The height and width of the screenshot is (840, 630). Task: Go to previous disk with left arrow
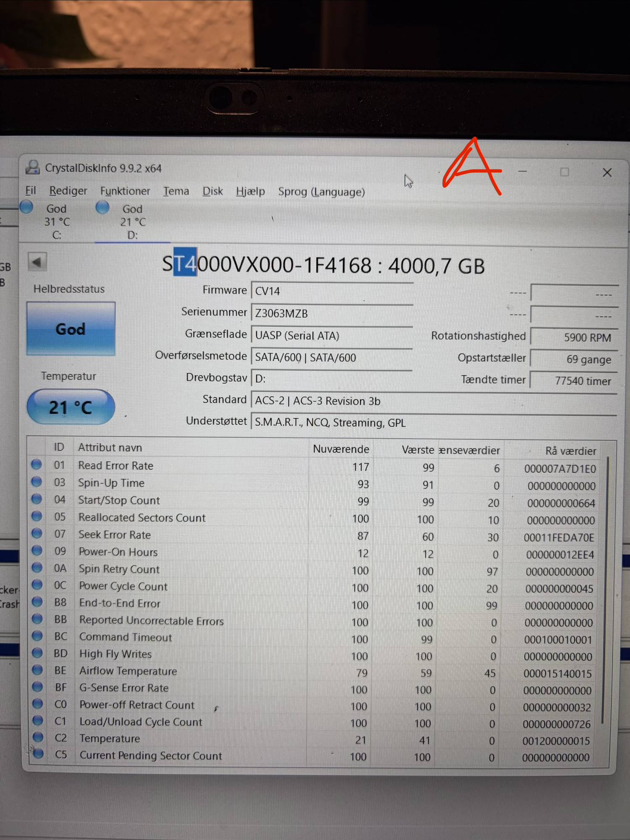coord(37,262)
